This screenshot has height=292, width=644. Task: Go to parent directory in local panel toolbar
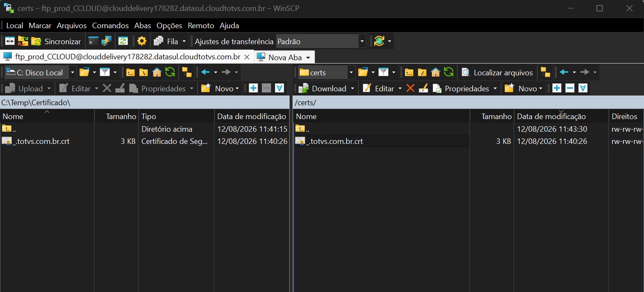coord(130,72)
